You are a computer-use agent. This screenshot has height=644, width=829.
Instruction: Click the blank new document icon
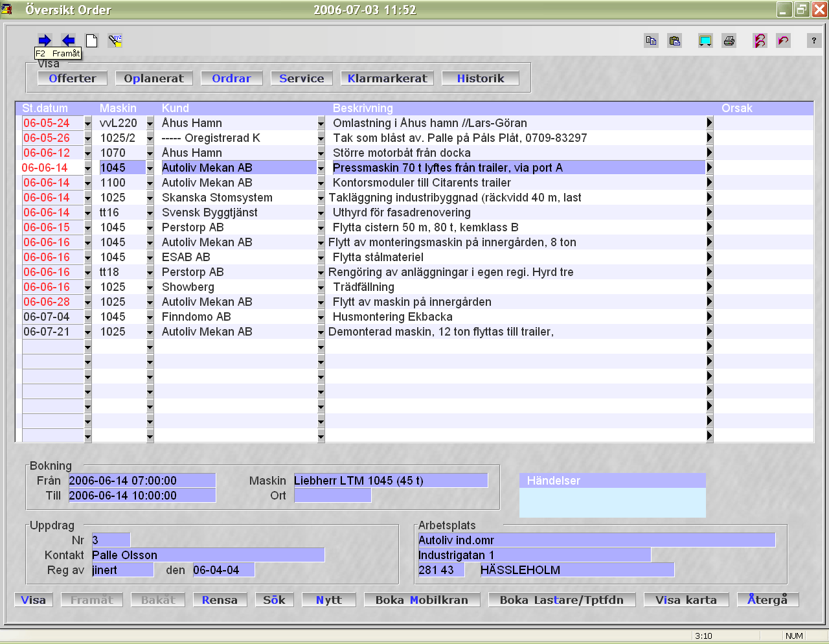coord(92,41)
